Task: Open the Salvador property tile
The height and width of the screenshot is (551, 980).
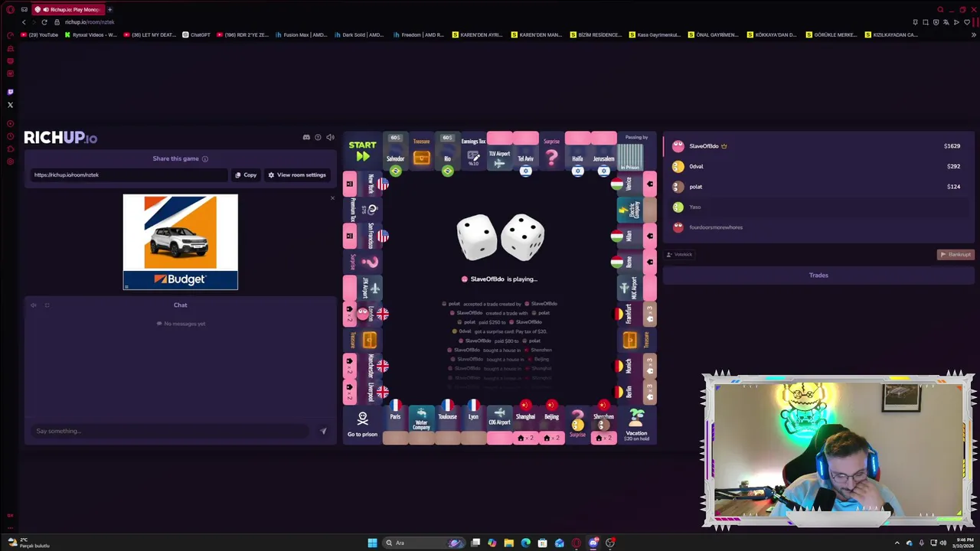Action: pos(395,152)
